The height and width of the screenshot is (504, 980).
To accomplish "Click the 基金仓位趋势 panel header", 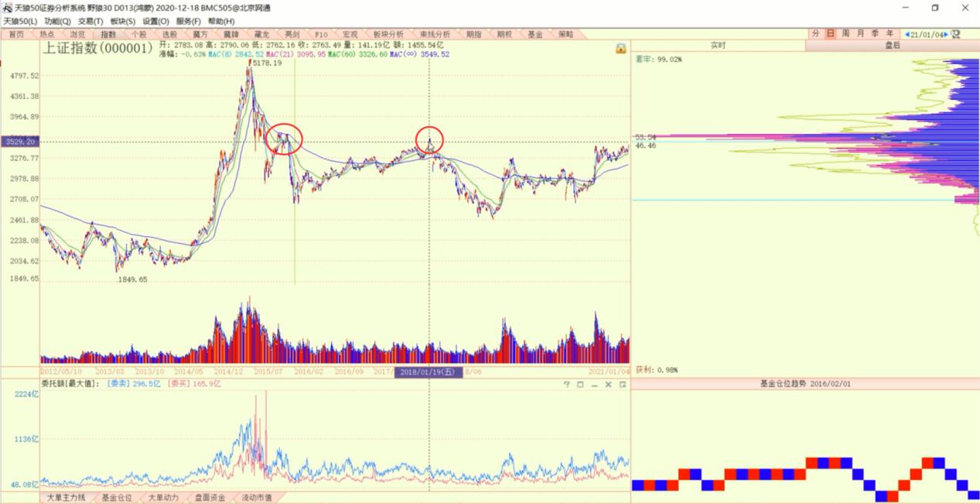I will tap(805, 383).
